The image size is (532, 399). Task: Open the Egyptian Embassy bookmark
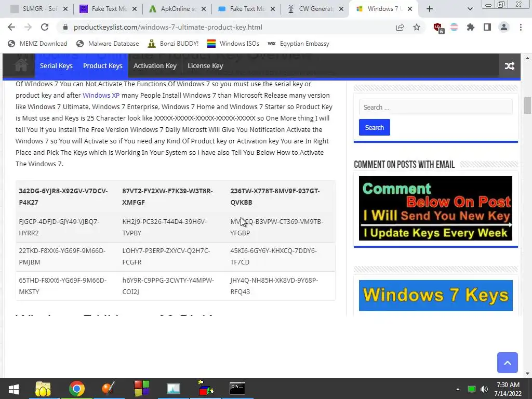[x=298, y=44]
